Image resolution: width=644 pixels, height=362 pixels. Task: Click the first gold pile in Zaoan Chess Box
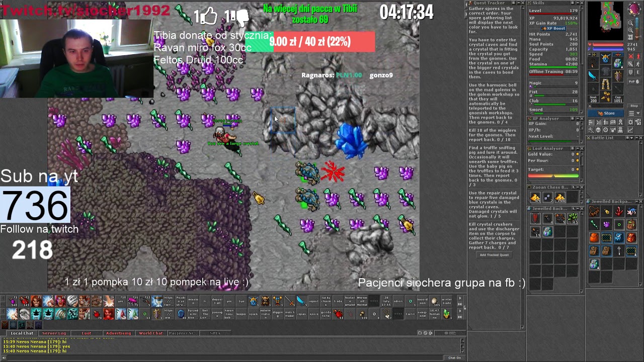pyautogui.click(x=535, y=197)
